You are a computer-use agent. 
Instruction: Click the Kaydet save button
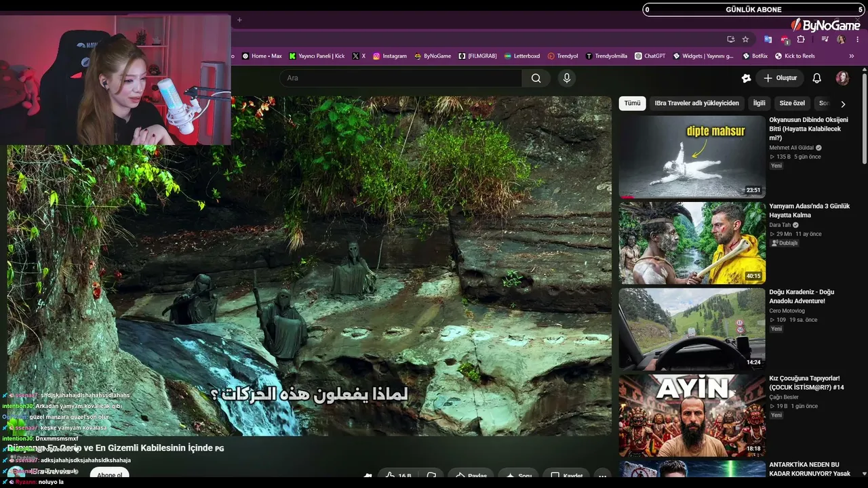click(x=566, y=476)
